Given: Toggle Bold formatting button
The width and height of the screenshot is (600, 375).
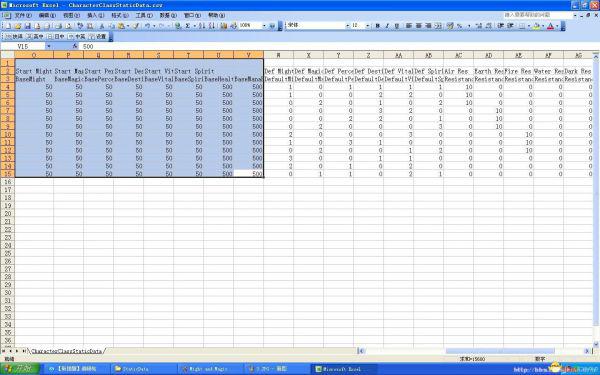Looking at the screenshot, I should tap(377, 26).
